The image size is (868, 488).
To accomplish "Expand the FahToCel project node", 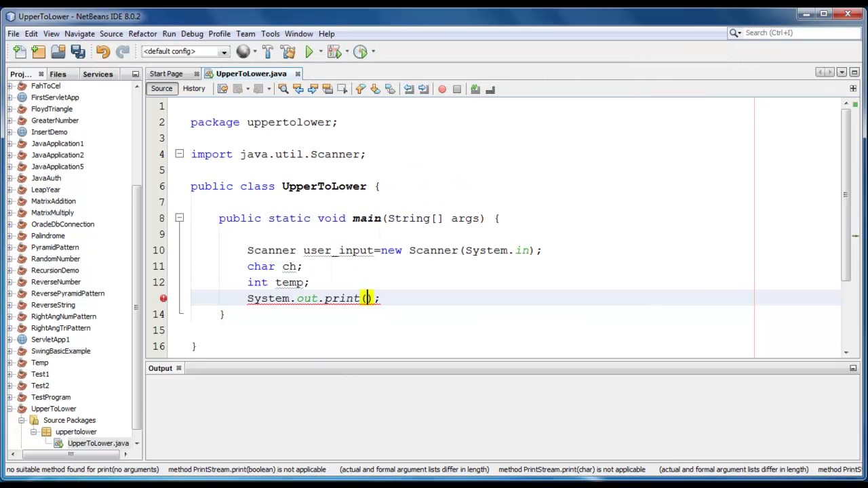I will (x=10, y=86).
